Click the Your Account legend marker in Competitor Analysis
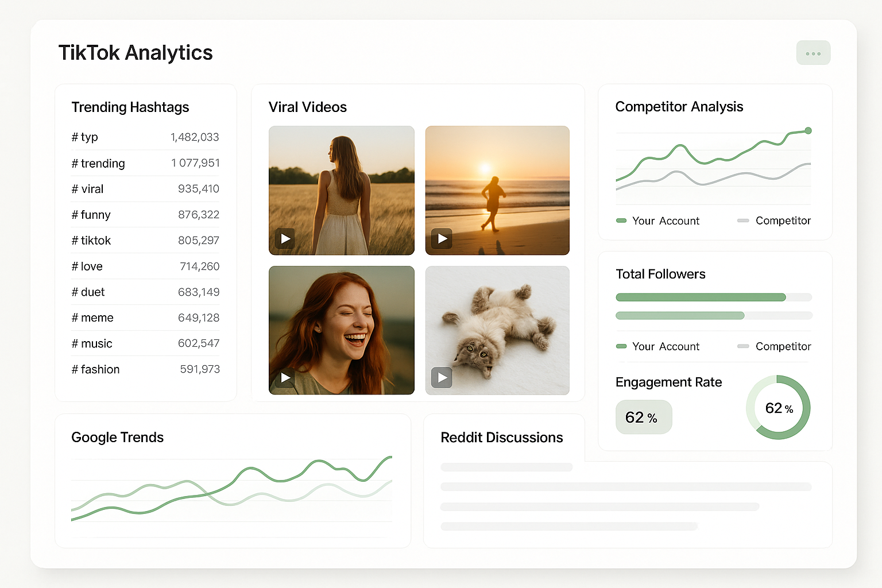 point(621,220)
